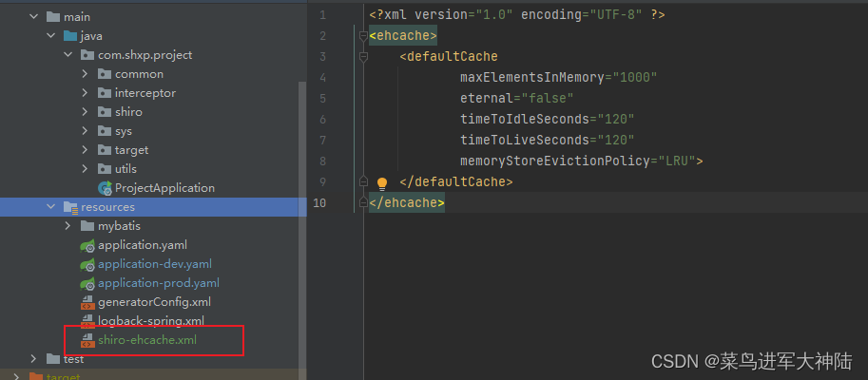
Task: Click the test folder icon
Action: tap(53, 359)
